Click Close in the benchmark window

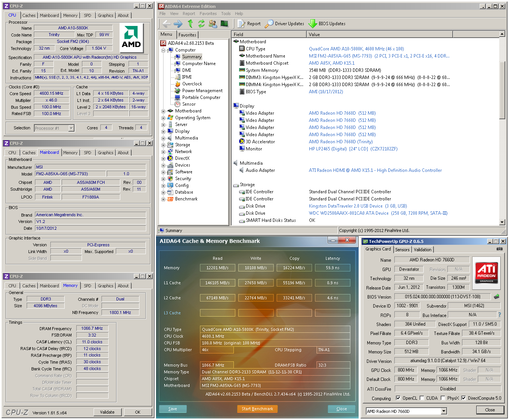(341, 409)
